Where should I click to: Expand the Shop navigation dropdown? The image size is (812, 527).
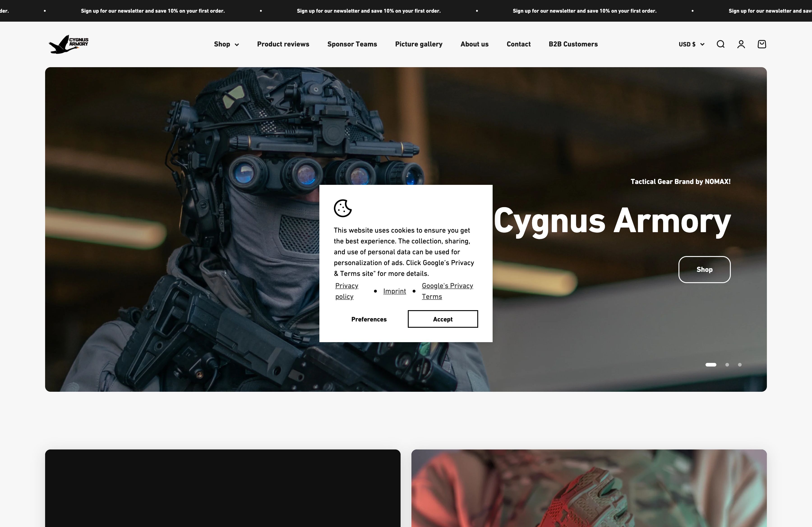point(226,44)
